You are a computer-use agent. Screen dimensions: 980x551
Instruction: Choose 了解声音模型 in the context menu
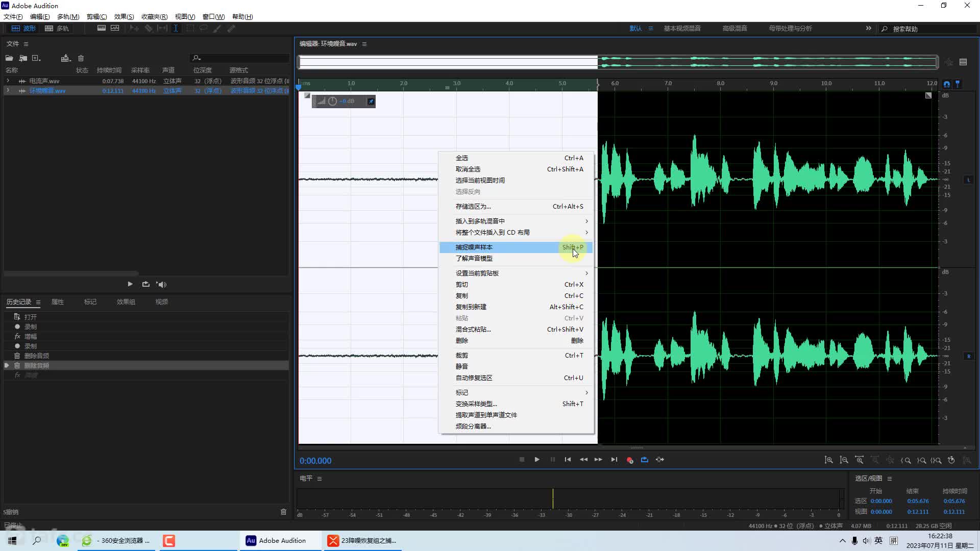[x=516, y=259]
